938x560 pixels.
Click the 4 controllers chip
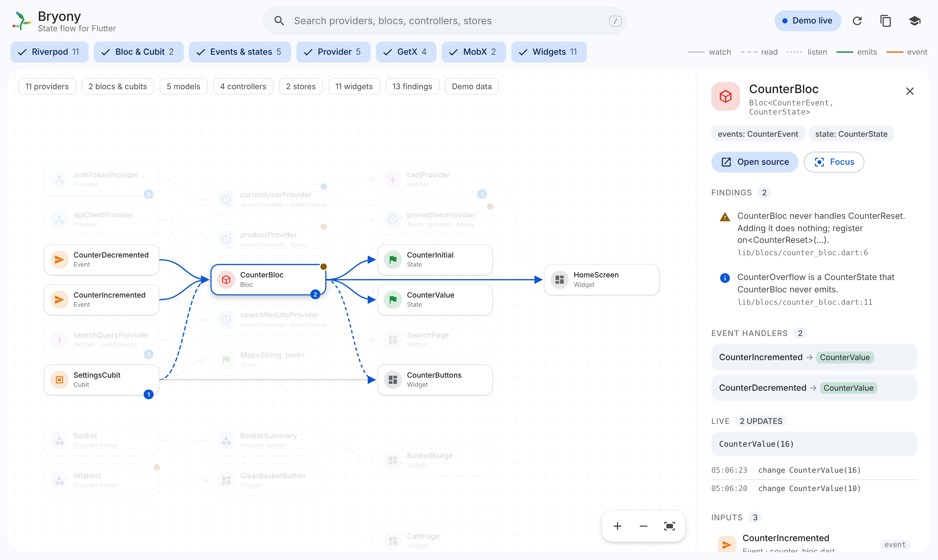point(243,86)
